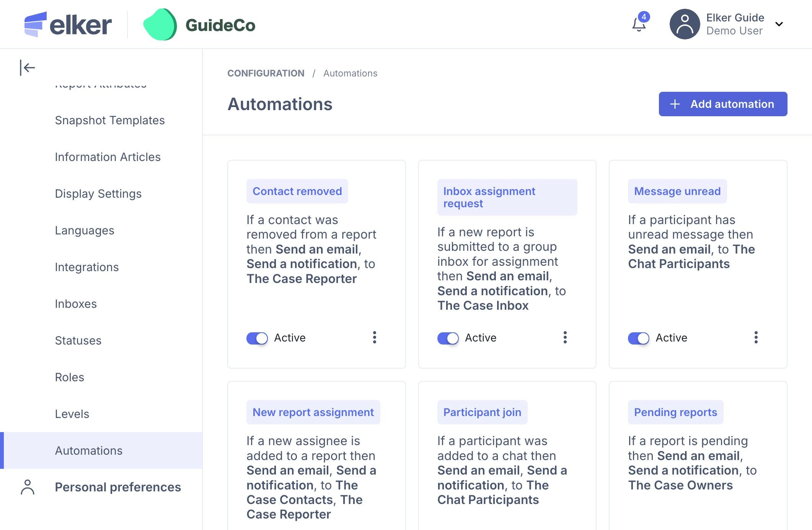Open Message unread three-dot menu
Image resolution: width=812 pixels, height=530 pixels.
pos(756,337)
